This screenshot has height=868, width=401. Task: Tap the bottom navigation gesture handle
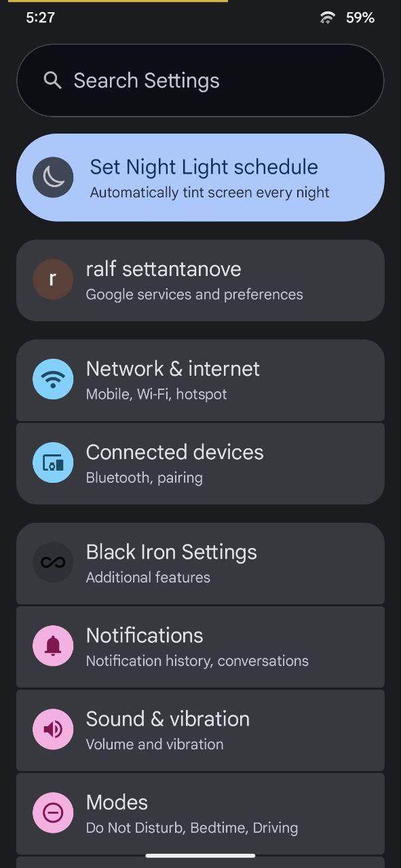click(200, 856)
